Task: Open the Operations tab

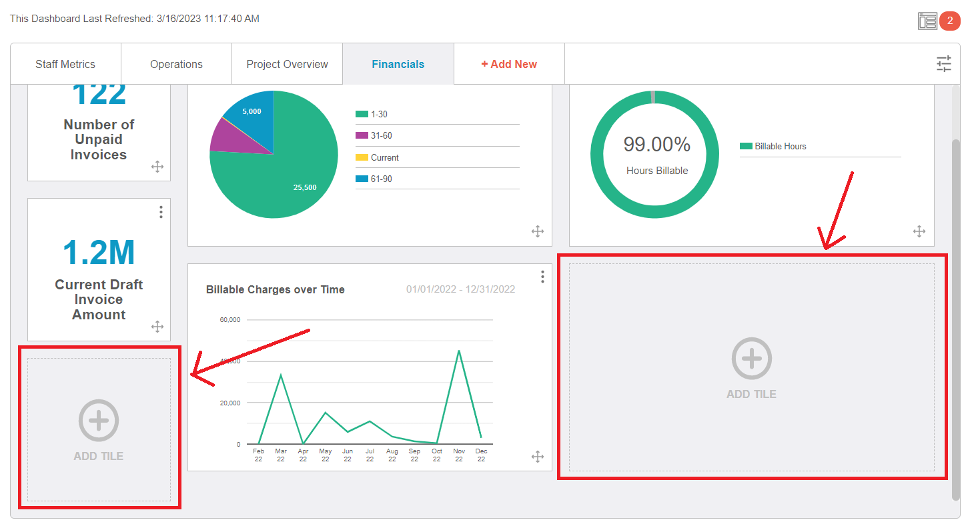Action: 176,65
